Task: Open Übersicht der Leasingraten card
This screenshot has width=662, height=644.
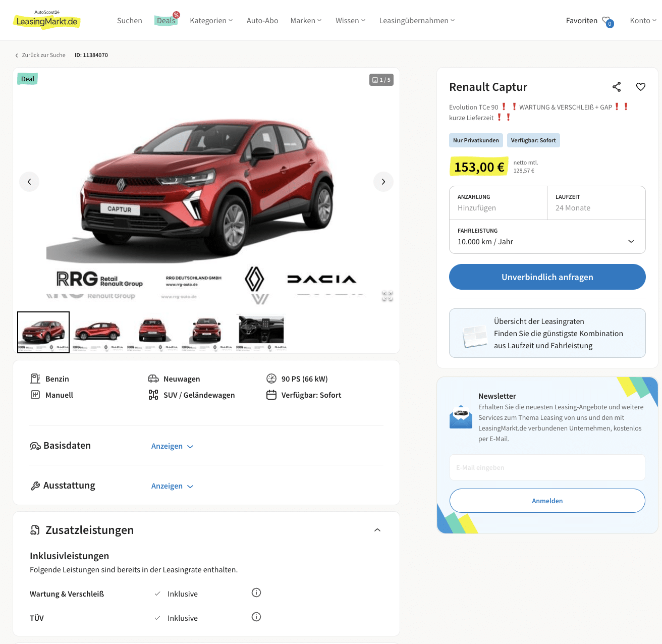Action: [547, 333]
